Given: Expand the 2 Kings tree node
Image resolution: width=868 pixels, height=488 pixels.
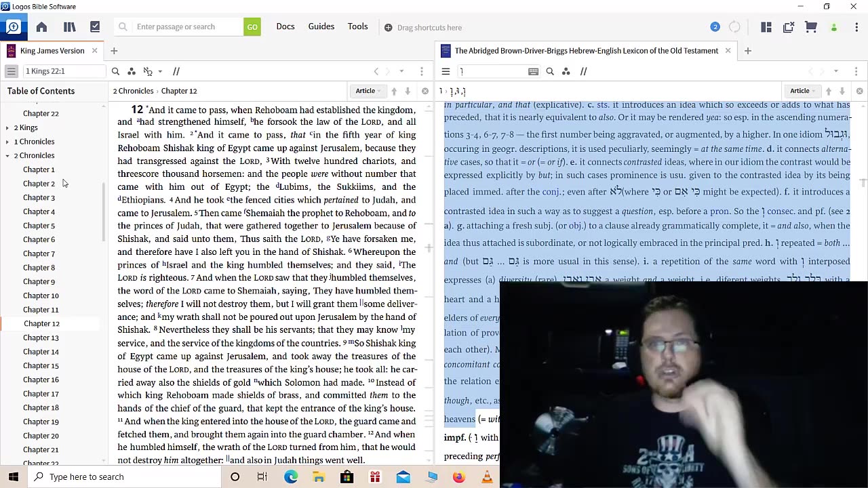Looking at the screenshot, I should [x=7, y=127].
